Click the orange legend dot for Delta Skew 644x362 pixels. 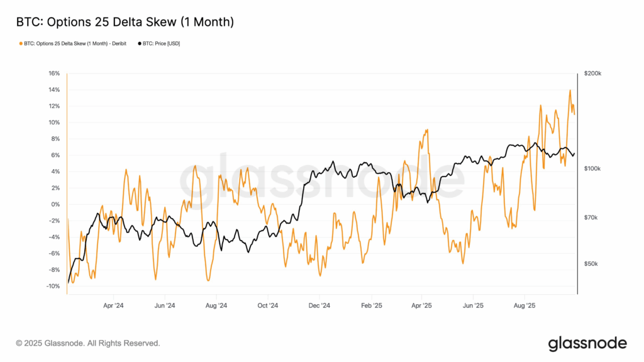[x=20, y=43]
